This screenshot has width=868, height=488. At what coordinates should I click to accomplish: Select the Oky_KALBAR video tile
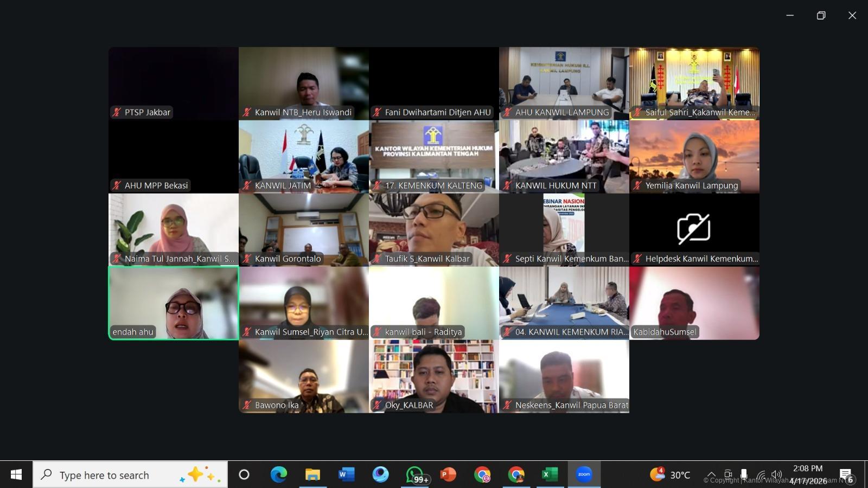[x=434, y=376]
